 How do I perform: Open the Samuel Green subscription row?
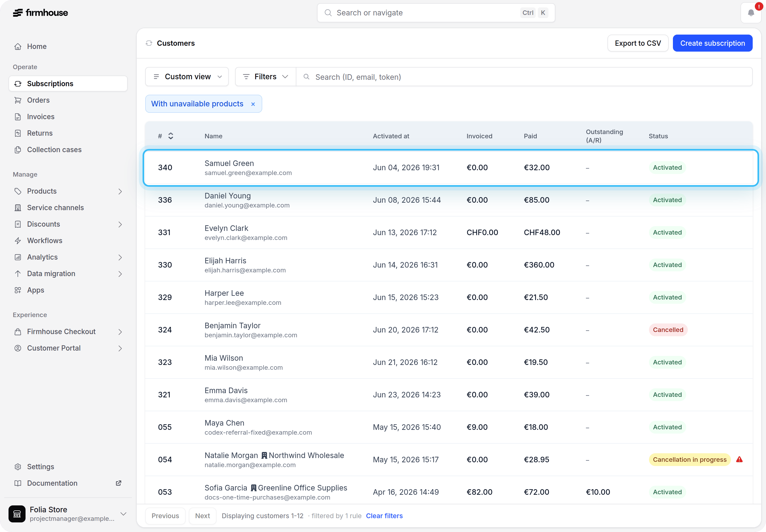click(x=451, y=168)
